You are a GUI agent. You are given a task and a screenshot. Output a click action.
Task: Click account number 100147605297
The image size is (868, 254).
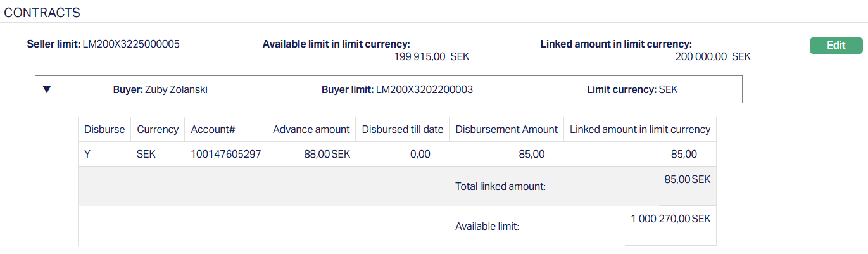pyautogui.click(x=225, y=154)
